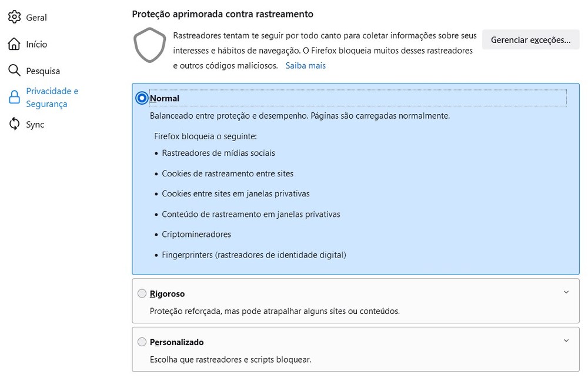Click the Gerenciar exceções button
This screenshot has width=588, height=378.
[530, 40]
